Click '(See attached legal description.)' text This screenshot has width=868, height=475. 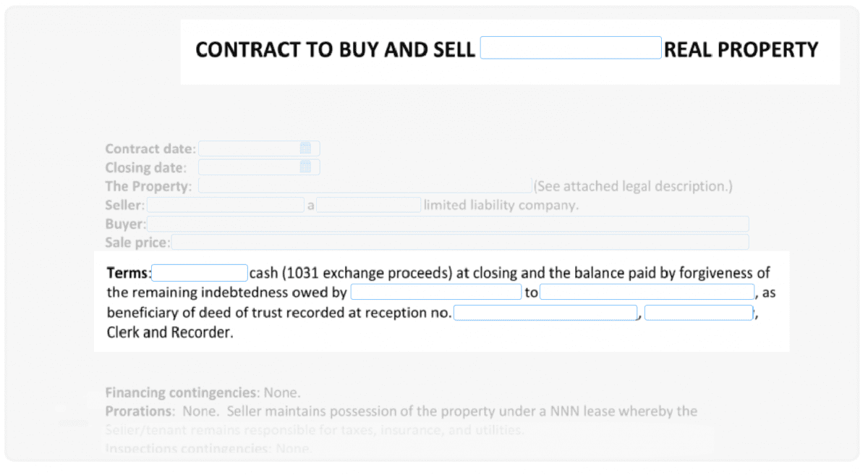point(633,186)
